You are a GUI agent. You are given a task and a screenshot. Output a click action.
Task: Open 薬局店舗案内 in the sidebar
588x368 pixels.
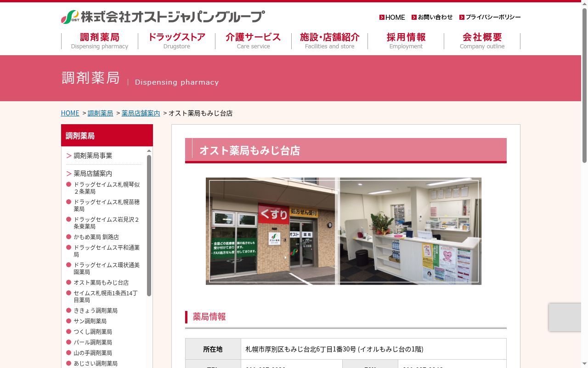pyautogui.click(x=93, y=173)
